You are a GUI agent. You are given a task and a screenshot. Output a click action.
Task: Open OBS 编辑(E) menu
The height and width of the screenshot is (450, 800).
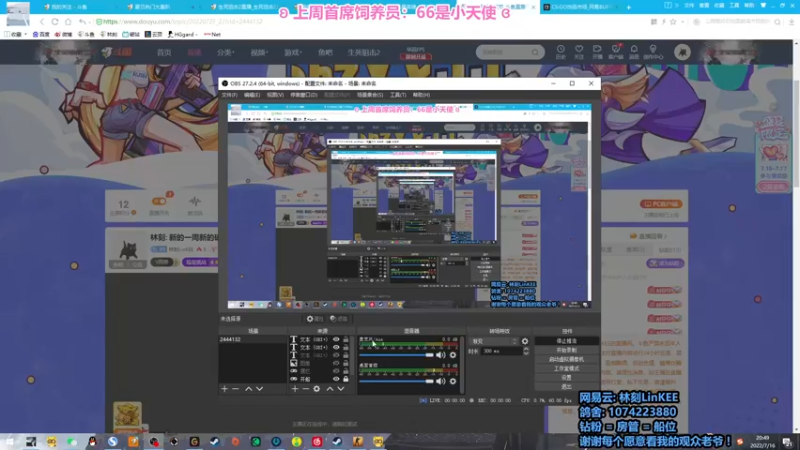pyautogui.click(x=252, y=95)
